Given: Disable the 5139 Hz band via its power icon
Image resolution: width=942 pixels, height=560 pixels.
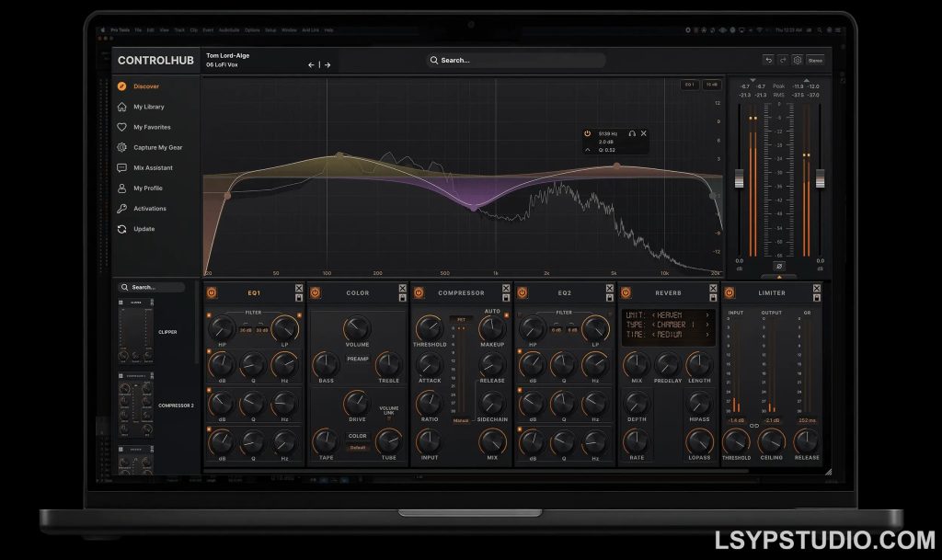Looking at the screenshot, I should click(588, 133).
